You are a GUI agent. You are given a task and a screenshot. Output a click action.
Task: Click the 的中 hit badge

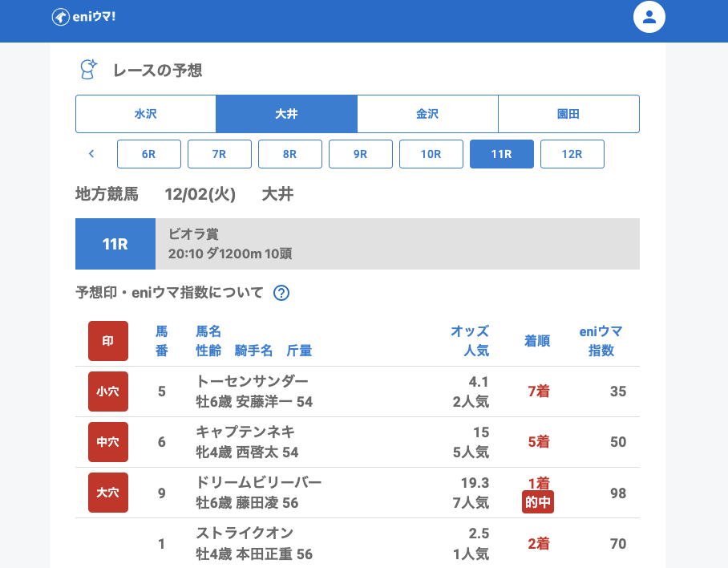tap(538, 502)
